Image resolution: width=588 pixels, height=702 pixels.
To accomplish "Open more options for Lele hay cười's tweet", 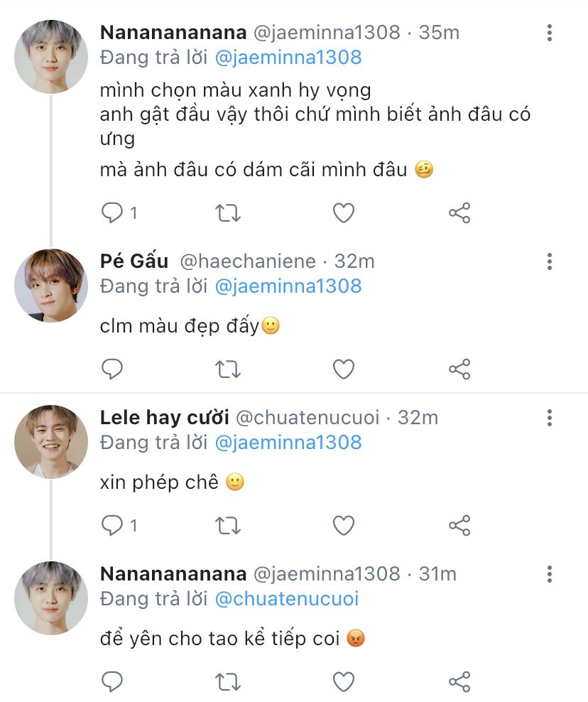I will 550,418.
